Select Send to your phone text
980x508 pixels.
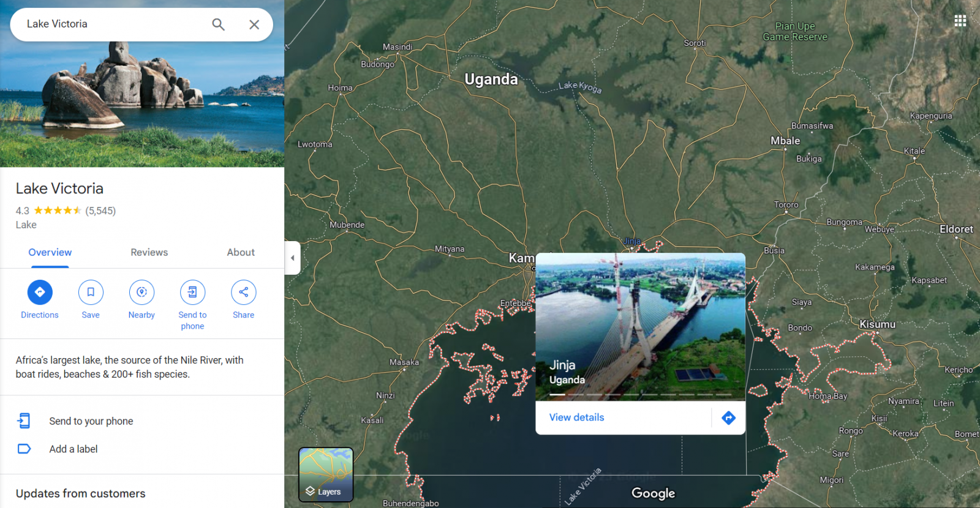point(91,421)
